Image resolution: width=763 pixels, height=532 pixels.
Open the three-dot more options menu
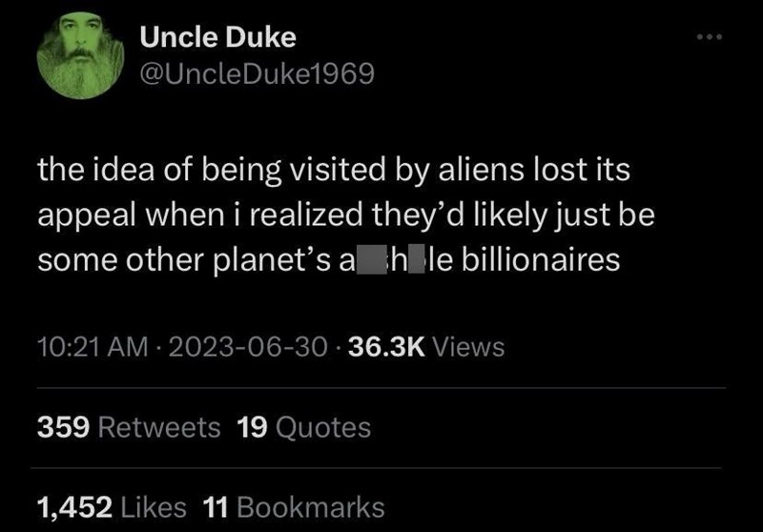point(710,38)
